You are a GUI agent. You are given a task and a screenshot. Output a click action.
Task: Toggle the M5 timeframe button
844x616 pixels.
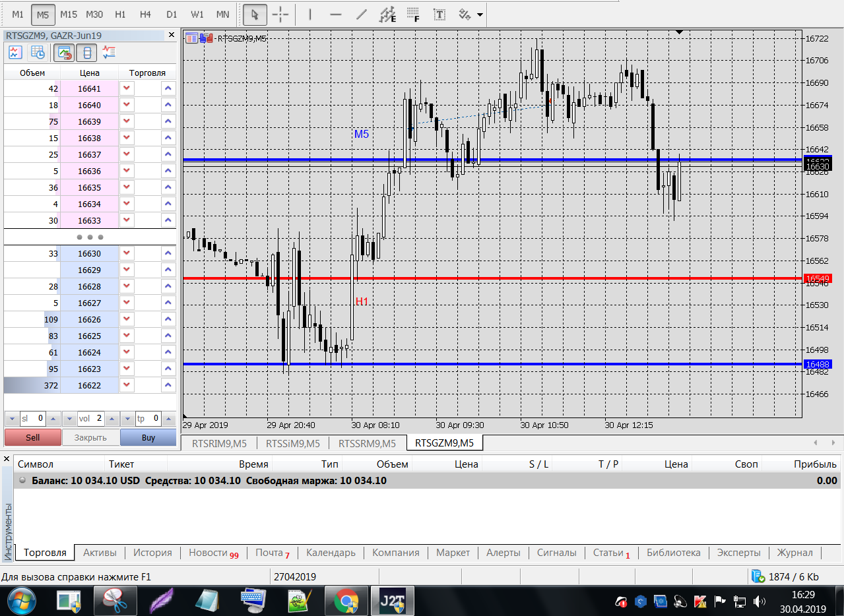(x=43, y=14)
